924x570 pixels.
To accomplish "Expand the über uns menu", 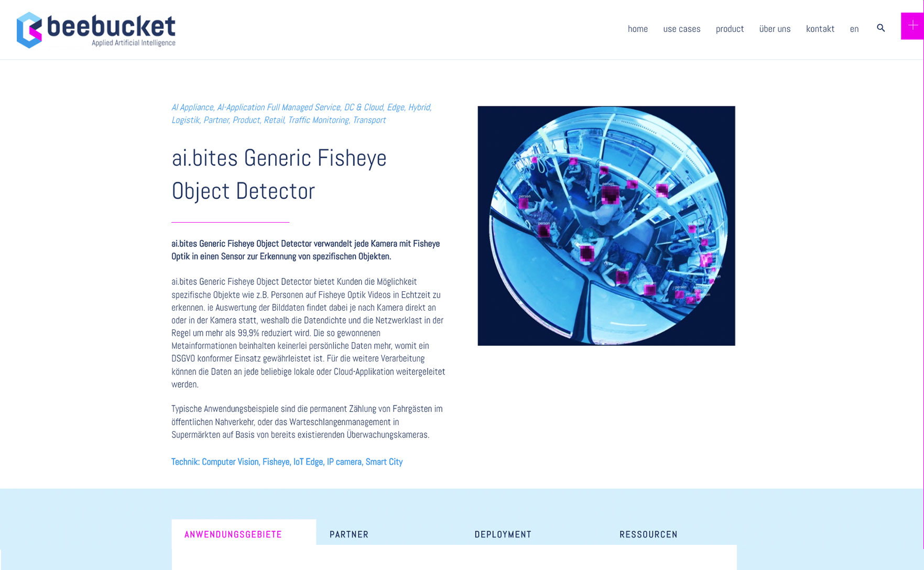I will pyautogui.click(x=775, y=29).
